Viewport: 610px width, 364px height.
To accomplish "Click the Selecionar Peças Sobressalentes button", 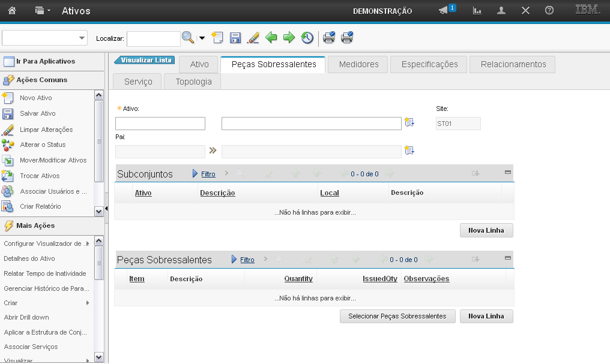I will (x=397, y=316).
